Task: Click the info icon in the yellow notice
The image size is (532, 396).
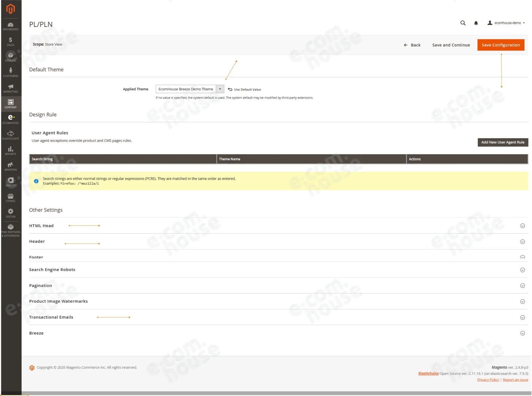Action: 36,181
